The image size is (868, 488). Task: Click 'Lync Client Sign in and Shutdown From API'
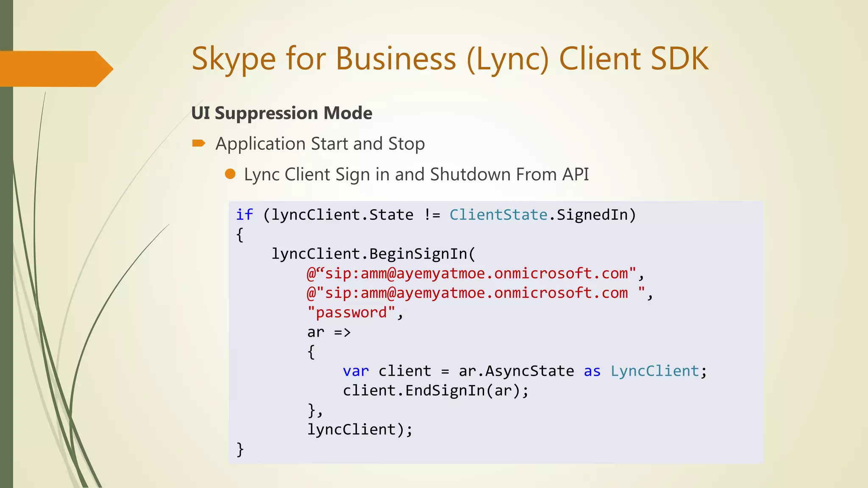(x=416, y=175)
